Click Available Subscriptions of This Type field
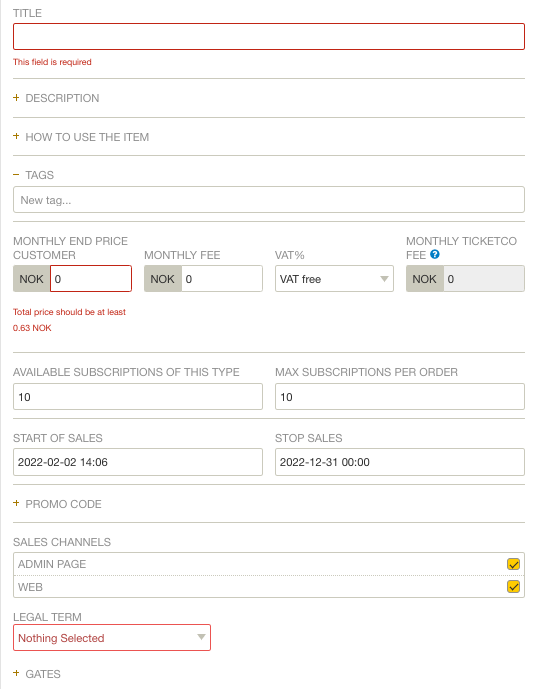 pos(138,397)
